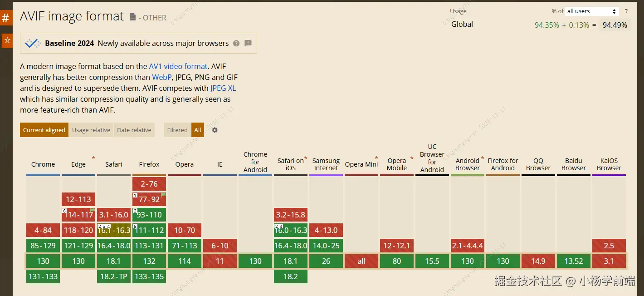
Task: Switch to Usage relative view
Action: 91,130
